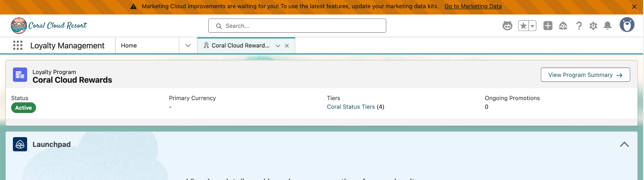Image resolution: width=644 pixels, height=180 pixels.
Task: Open the Coral Status Tiers link
Action: tap(351, 107)
